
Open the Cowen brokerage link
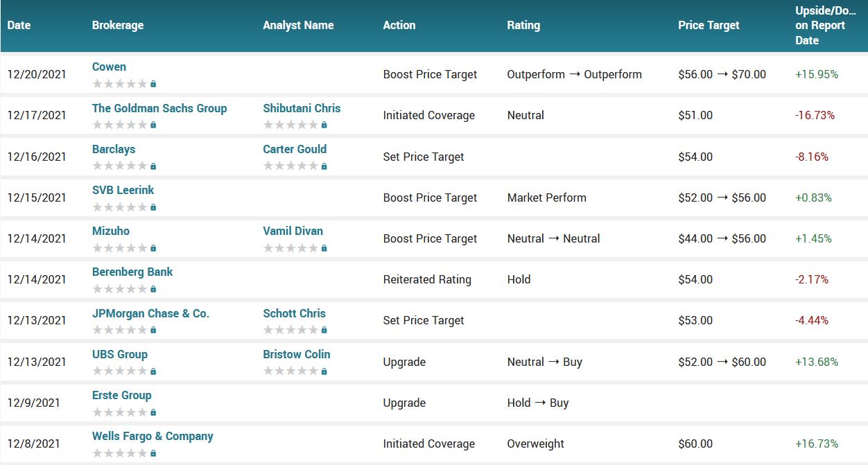[109, 67]
